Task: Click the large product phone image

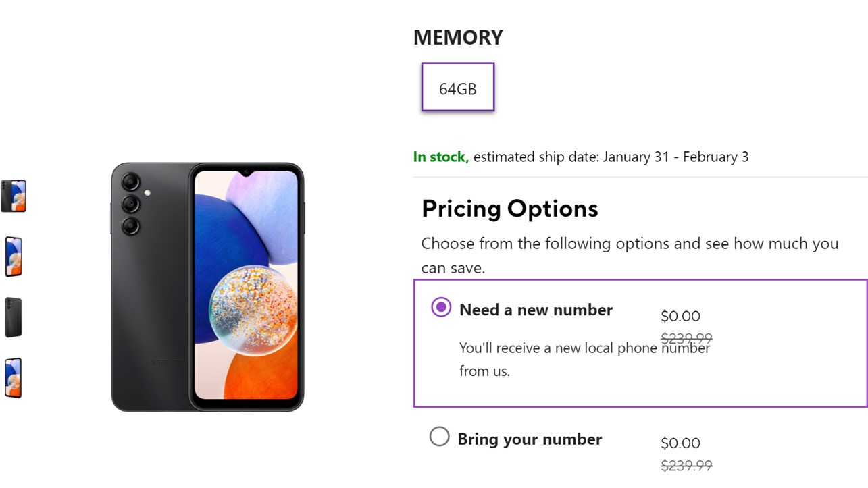Action: pyautogui.click(x=207, y=287)
